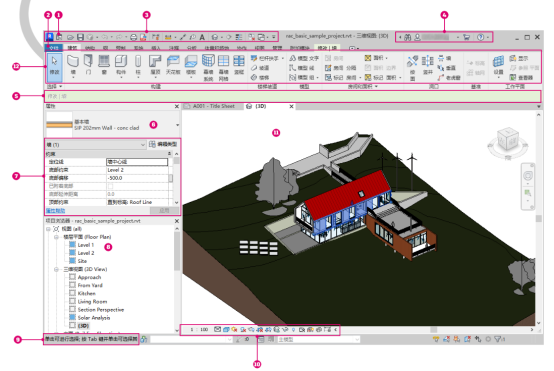Click the Open folder icon in quick access toolbar
This screenshot has height=371, width=554.
(71, 37)
